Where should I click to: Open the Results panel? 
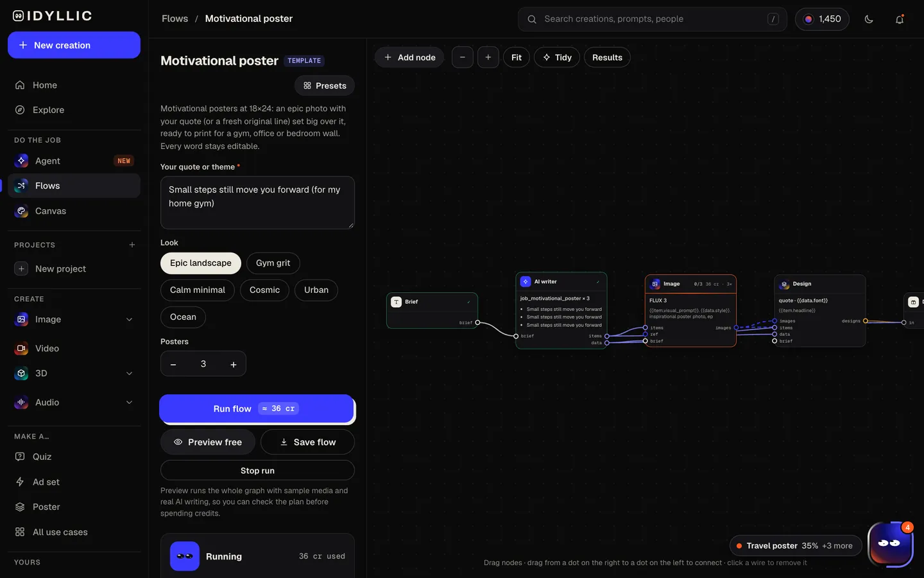607,57
